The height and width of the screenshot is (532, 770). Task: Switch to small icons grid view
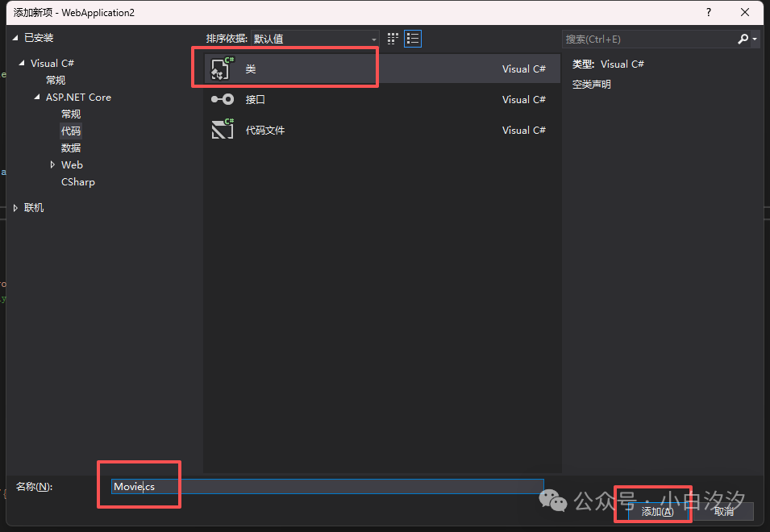tap(393, 39)
